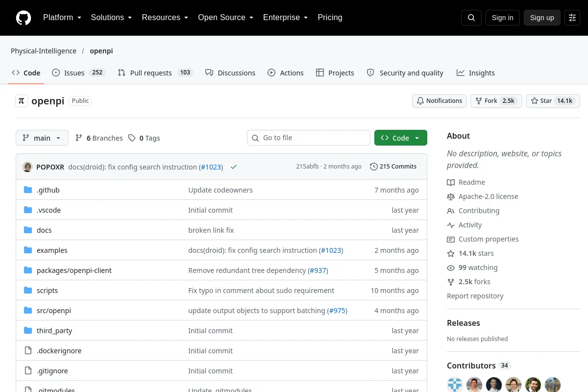Click the .gitignore file icon
588x392 pixels.
[28, 371]
